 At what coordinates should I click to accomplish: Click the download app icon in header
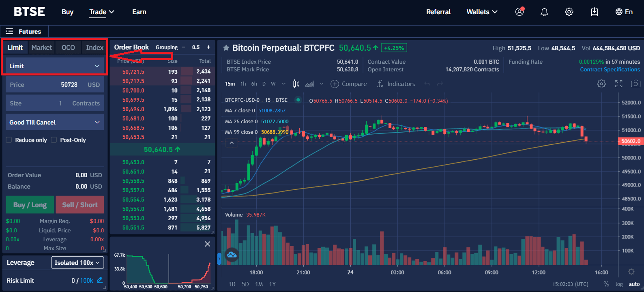pyautogui.click(x=594, y=12)
